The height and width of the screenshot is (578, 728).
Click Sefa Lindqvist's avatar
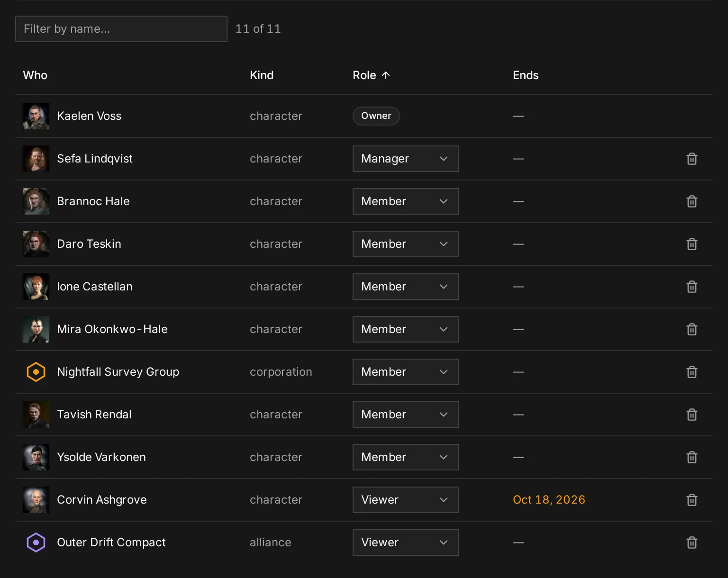(36, 159)
